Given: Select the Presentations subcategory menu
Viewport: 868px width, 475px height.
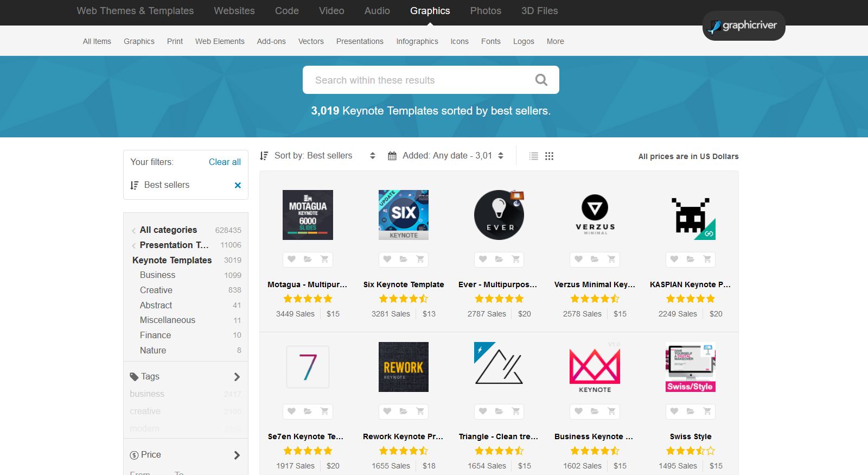Looking at the screenshot, I should click(x=360, y=41).
